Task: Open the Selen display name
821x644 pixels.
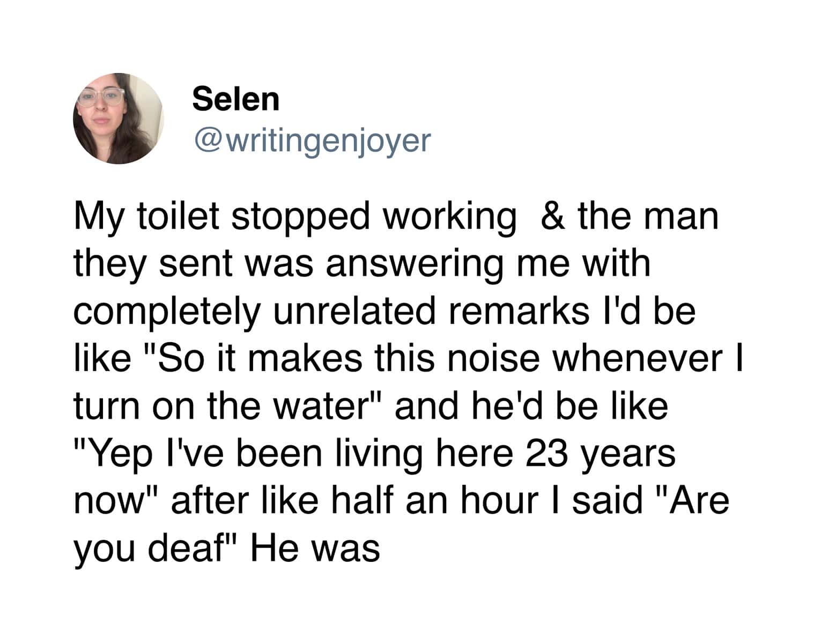Action: [235, 100]
